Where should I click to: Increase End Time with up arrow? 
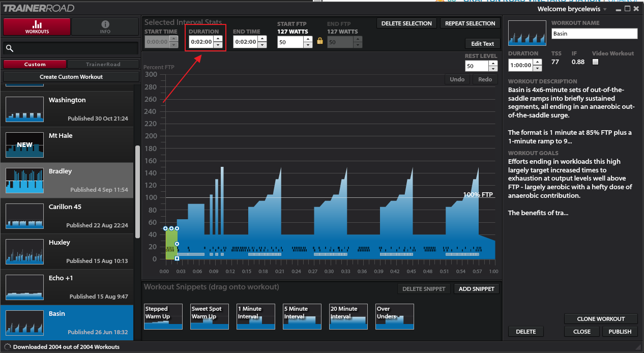(x=262, y=39)
